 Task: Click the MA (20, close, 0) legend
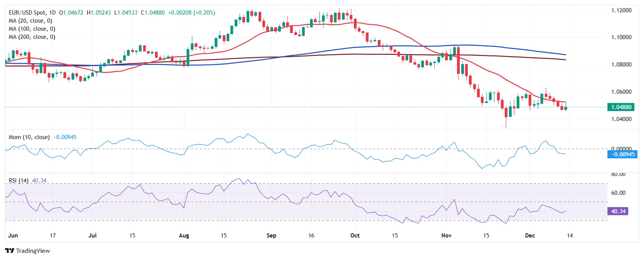click(x=30, y=21)
